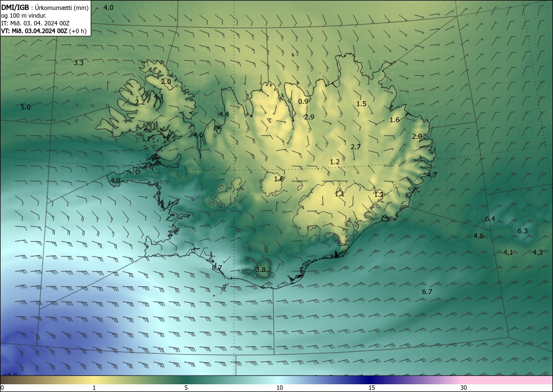The width and height of the screenshot is (553, 392).
Task: Click the 4.3 value near the right edge
Action: click(x=538, y=253)
